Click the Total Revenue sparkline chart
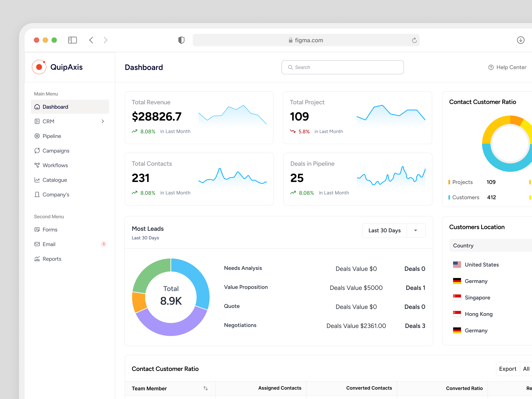The image size is (532, 399). pyautogui.click(x=232, y=115)
